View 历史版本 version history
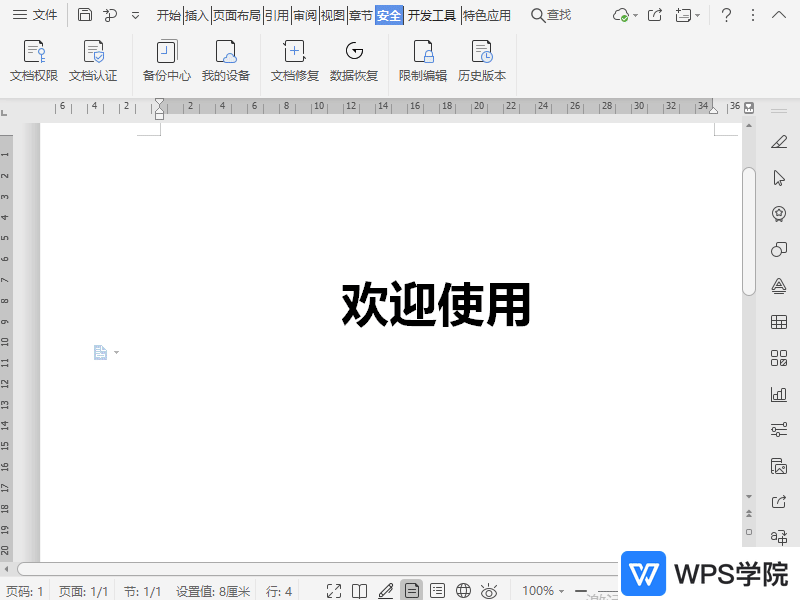Image resolution: width=800 pixels, height=600 pixels. click(x=482, y=61)
